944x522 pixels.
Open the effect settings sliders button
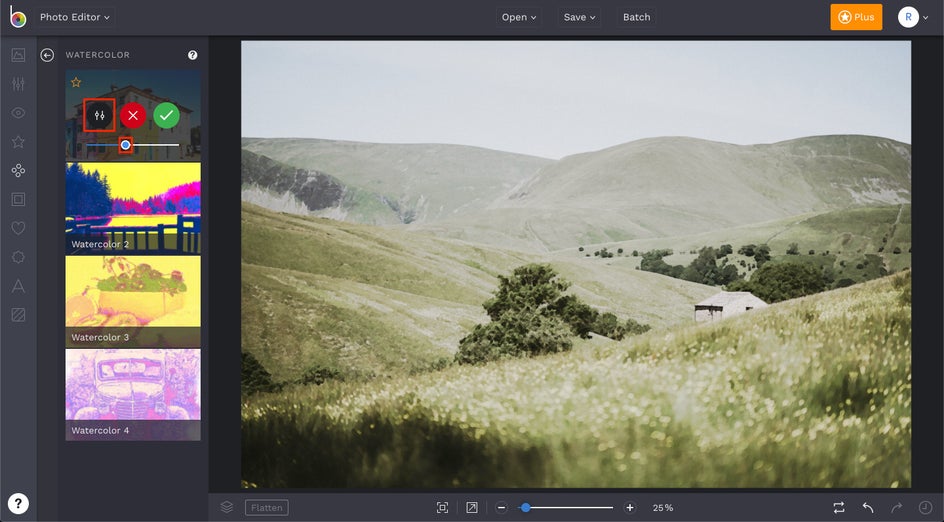point(99,115)
